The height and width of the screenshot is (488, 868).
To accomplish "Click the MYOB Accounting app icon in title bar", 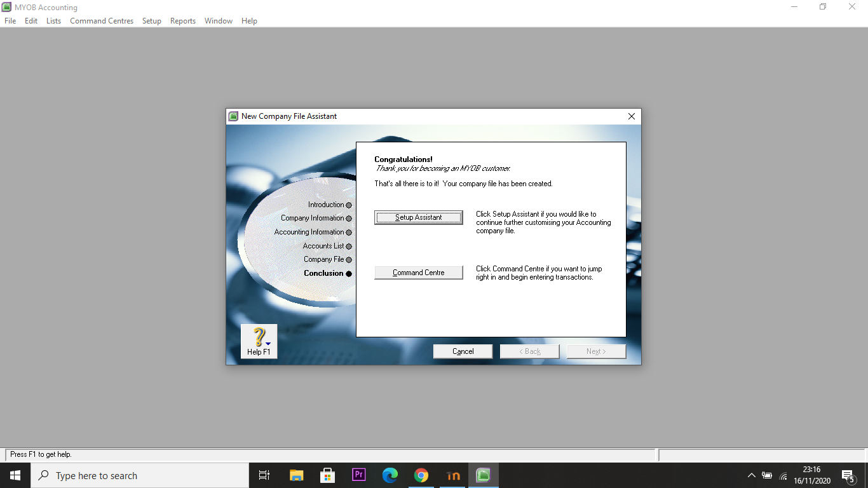I will point(7,7).
